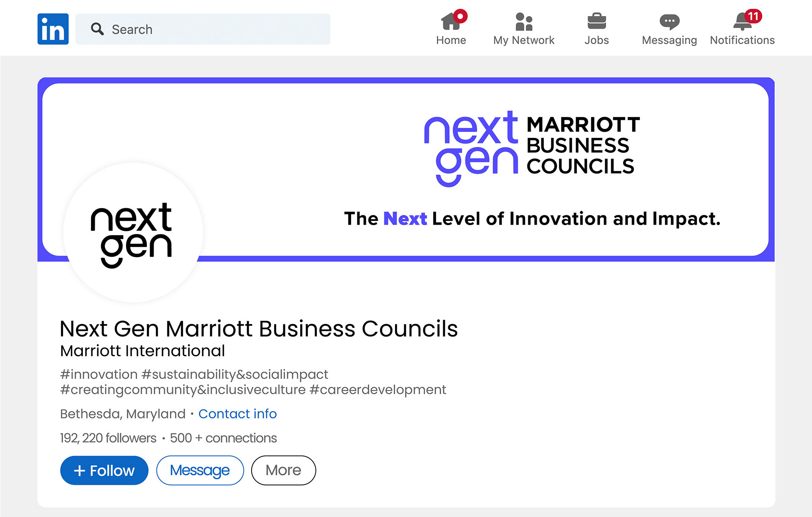Select the My Network navigation label
The height and width of the screenshot is (517, 812).
pyautogui.click(x=524, y=40)
